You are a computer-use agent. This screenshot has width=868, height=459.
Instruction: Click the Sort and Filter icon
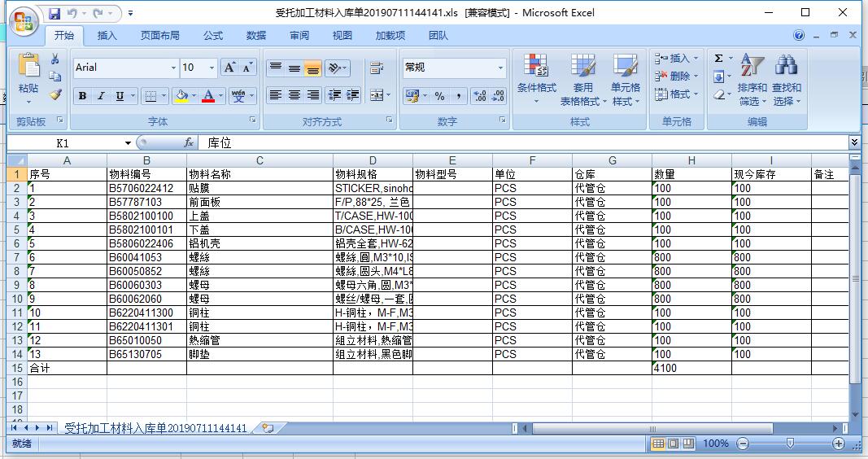point(752,67)
